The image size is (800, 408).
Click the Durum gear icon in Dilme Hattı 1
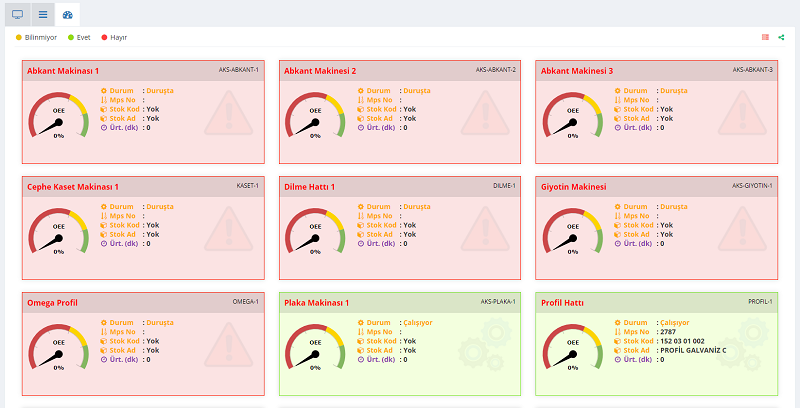tap(361, 206)
